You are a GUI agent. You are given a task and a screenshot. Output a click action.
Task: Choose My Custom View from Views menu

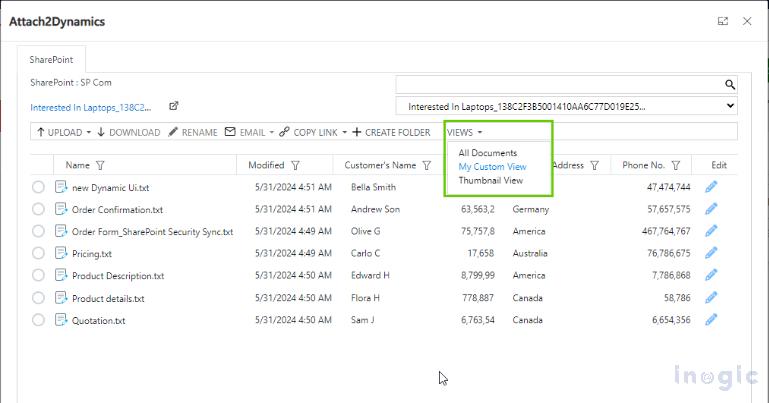tap(492, 167)
